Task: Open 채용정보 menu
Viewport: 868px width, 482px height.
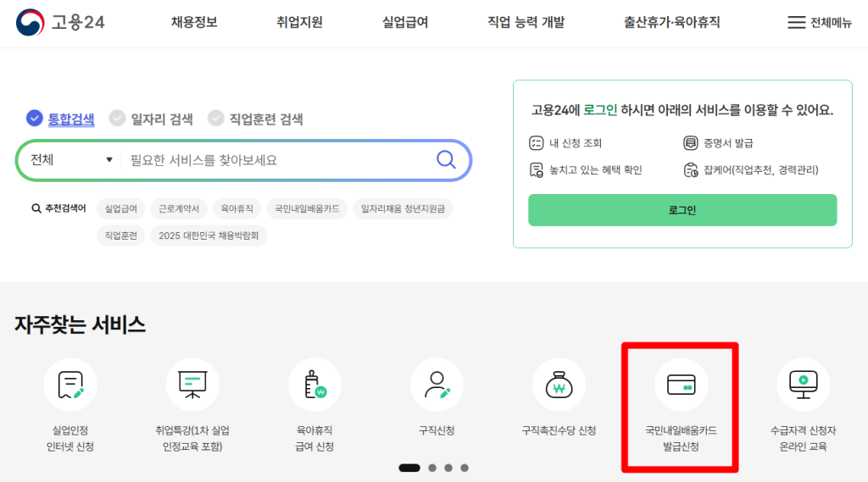Action: pyautogui.click(x=194, y=22)
